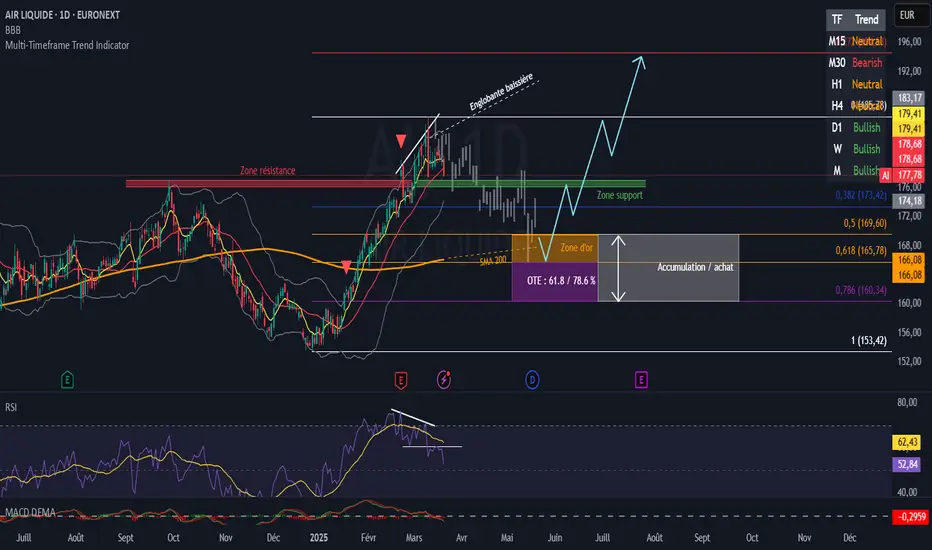Click the Avr label on time axis

(461, 538)
